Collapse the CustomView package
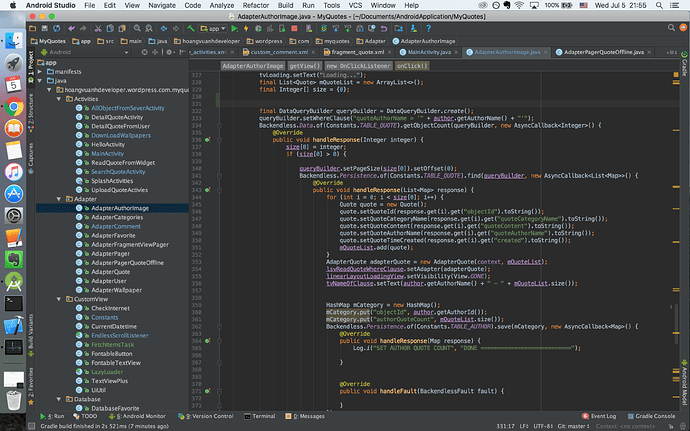The width and height of the screenshot is (690, 431). (x=59, y=299)
